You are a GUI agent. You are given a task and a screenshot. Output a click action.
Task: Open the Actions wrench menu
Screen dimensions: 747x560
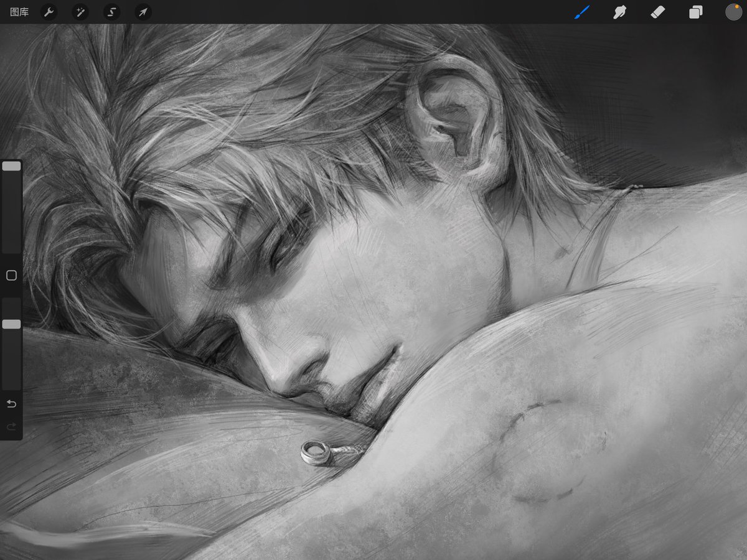(x=49, y=12)
